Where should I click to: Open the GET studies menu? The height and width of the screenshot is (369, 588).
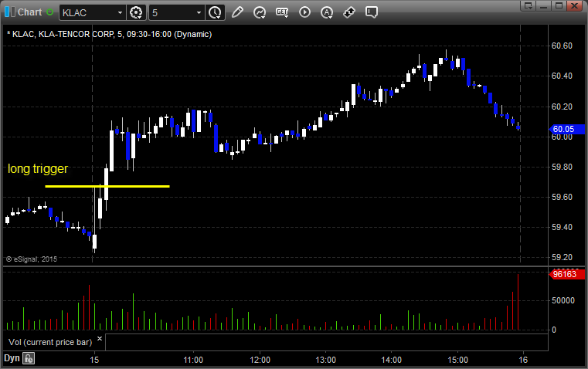pos(282,12)
